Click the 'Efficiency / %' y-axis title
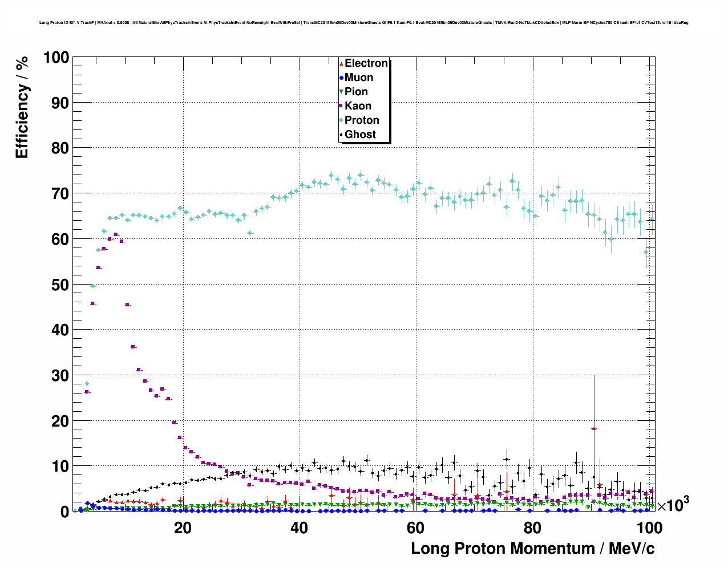Viewport: 728px width, 568px height. point(22,108)
